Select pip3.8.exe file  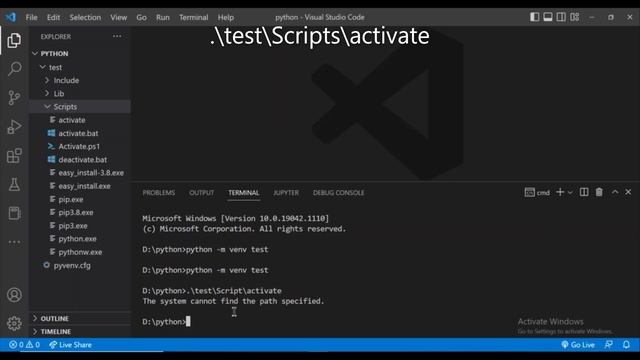80,212
